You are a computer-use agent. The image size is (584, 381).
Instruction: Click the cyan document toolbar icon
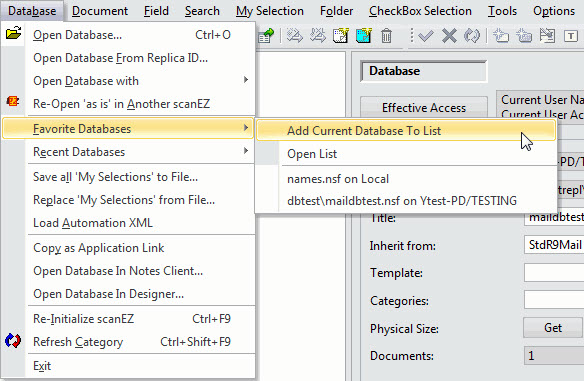pyautogui.click(x=364, y=36)
